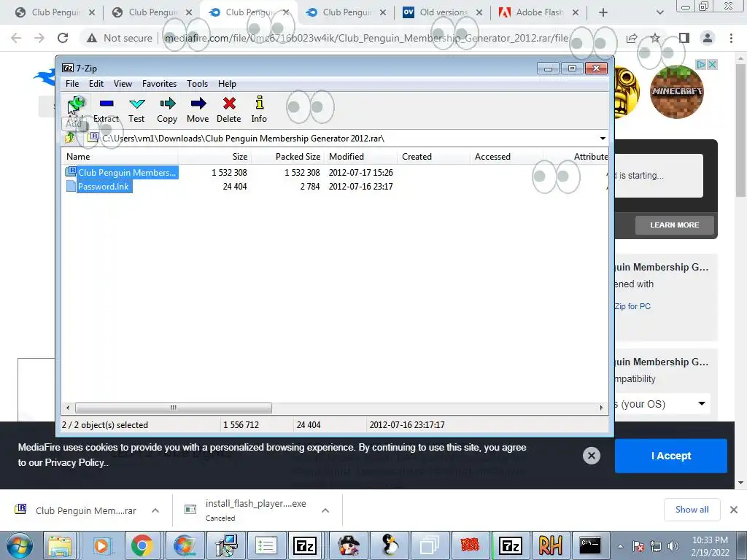The width and height of the screenshot is (747, 560).
Task: Open Chrome's side panel icon
Action: [x=684, y=38]
